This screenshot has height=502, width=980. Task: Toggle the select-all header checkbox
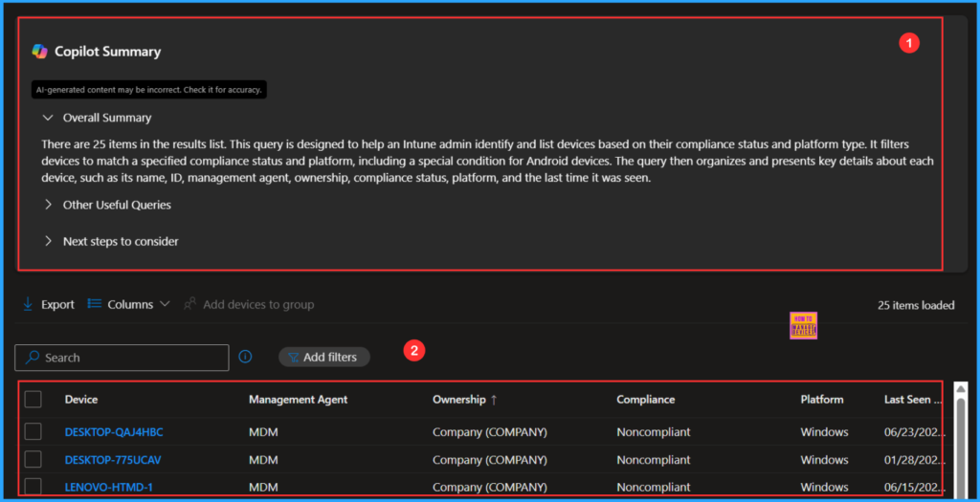[x=33, y=399]
